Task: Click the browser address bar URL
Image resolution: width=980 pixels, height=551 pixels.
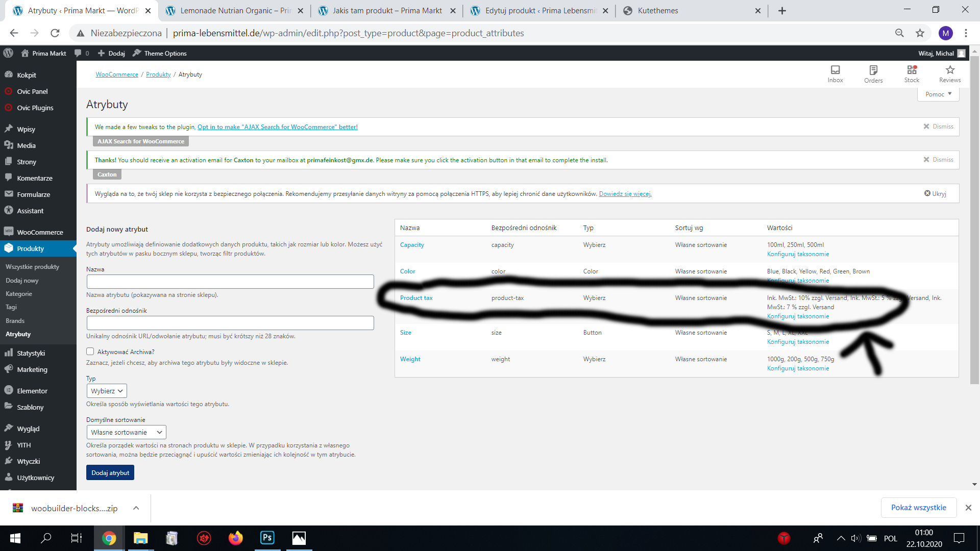Action: tap(348, 33)
